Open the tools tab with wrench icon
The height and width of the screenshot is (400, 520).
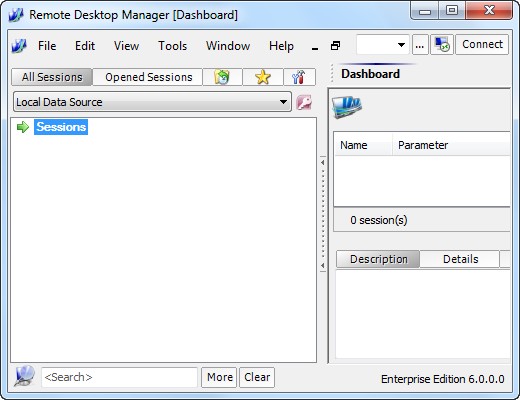[299, 77]
